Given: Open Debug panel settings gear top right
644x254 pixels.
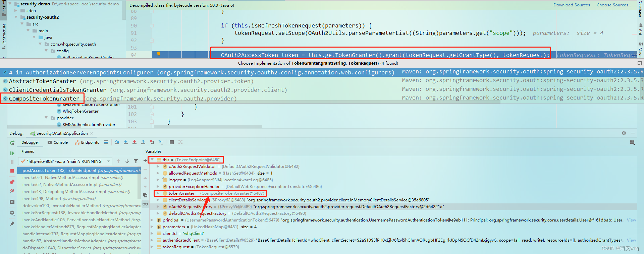Looking at the screenshot, I should 624,133.
